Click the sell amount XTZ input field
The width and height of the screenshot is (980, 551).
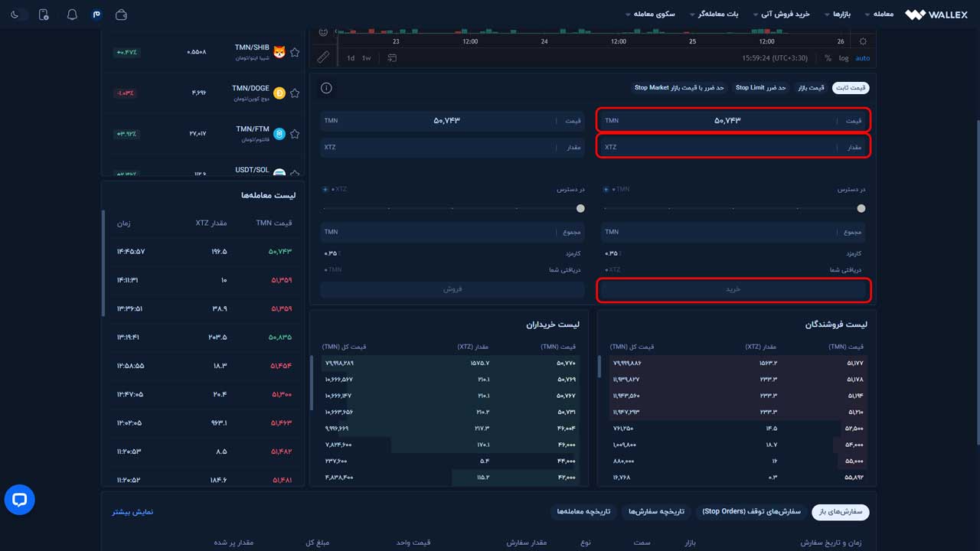click(x=453, y=146)
